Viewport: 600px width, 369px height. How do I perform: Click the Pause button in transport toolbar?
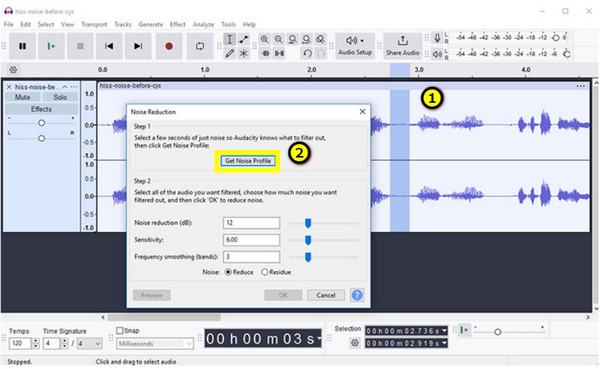click(23, 46)
